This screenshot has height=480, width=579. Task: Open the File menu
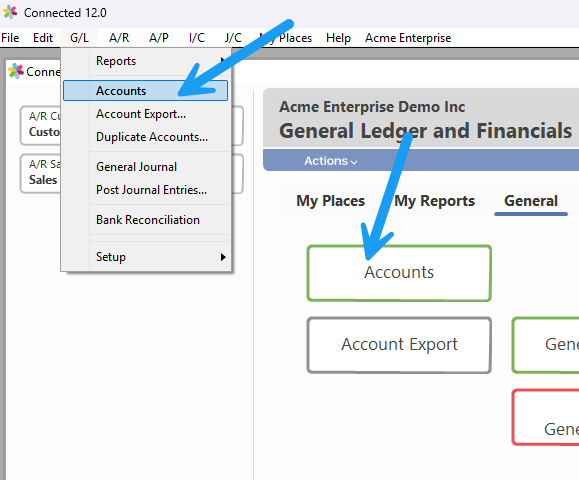point(10,38)
